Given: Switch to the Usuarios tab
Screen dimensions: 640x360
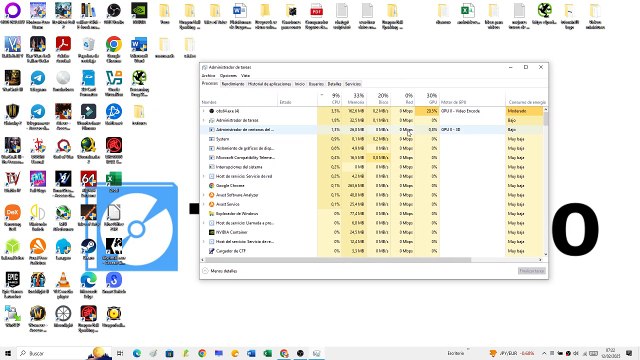Looking at the screenshot, I should pyautogui.click(x=316, y=84).
